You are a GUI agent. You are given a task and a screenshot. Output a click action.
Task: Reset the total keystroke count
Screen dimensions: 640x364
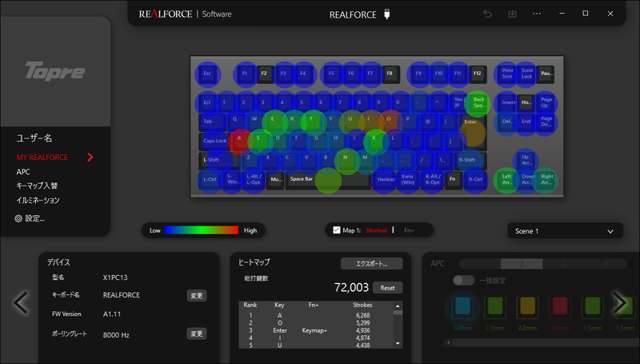[x=387, y=288]
